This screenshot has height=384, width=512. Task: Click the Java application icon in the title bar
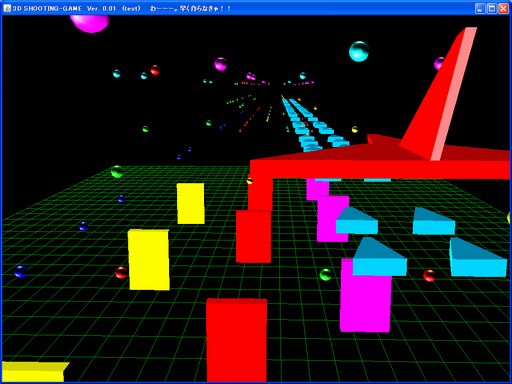(7, 8)
